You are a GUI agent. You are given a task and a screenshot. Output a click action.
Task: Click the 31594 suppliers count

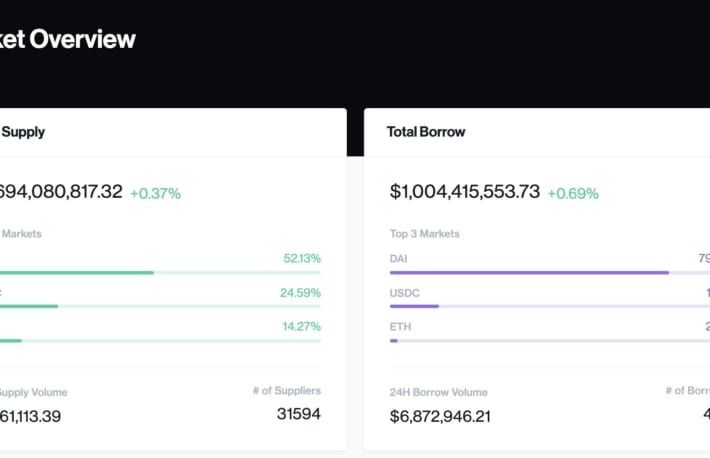298,414
